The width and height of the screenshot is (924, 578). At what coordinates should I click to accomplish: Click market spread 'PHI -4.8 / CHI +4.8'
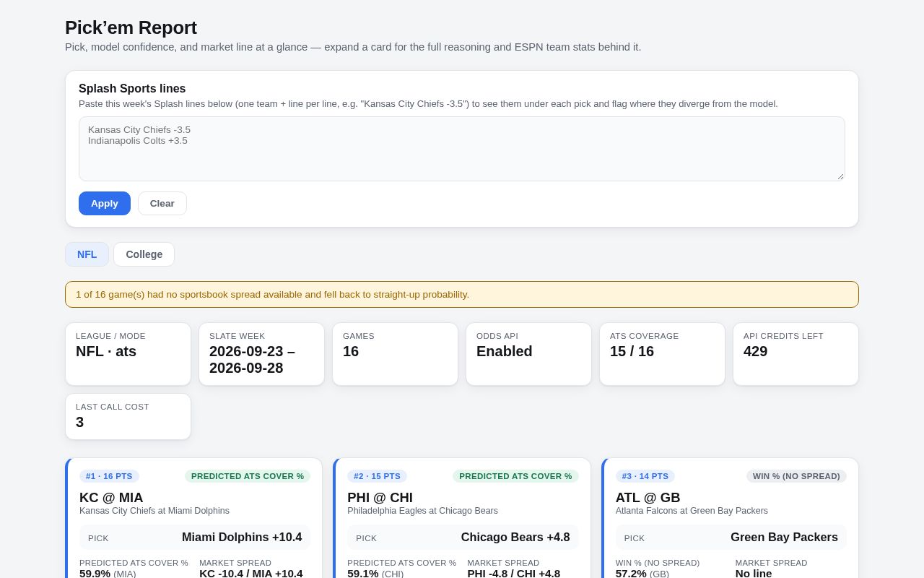[x=514, y=573]
